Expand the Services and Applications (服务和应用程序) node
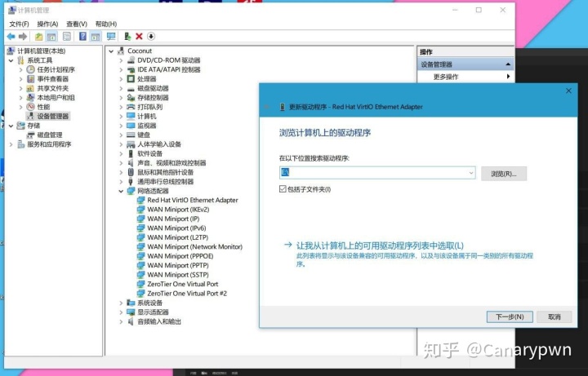Viewport: 588px width, 376px height. 11,144
